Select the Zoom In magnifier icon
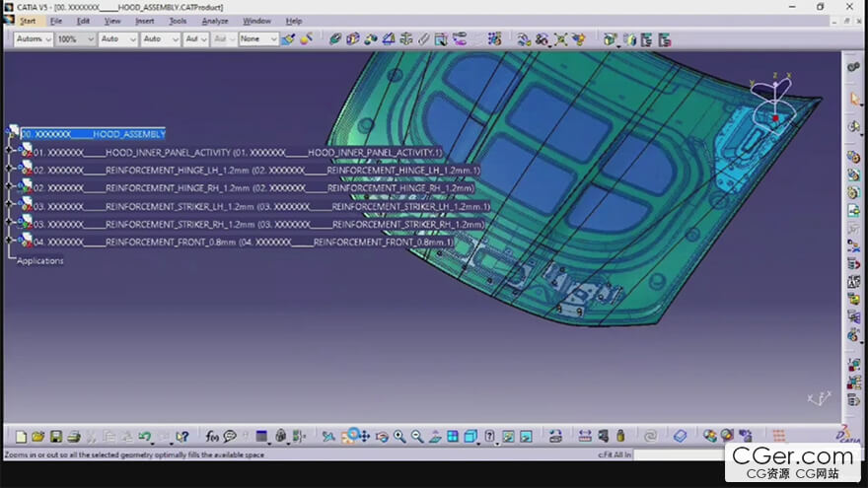Image resolution: width=868 pixels, height=488 pixels. (399, 436)
